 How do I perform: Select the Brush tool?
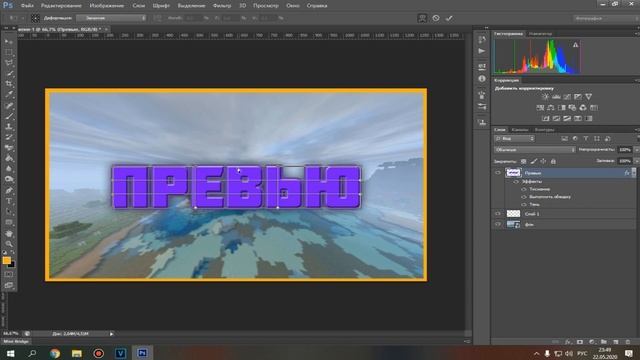[x=9, y=116]
